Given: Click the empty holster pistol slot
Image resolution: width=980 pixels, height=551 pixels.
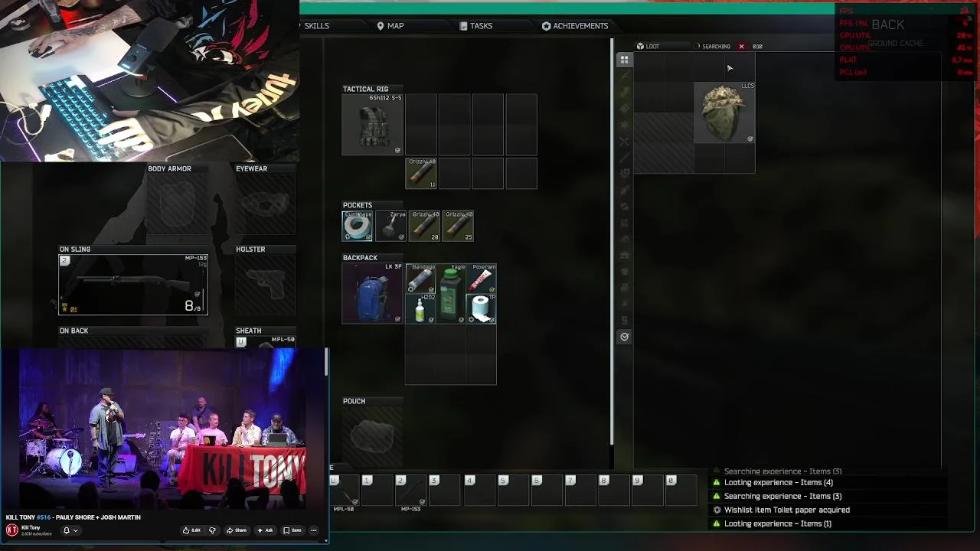Looking at the screenshot, I should point(265,285).
